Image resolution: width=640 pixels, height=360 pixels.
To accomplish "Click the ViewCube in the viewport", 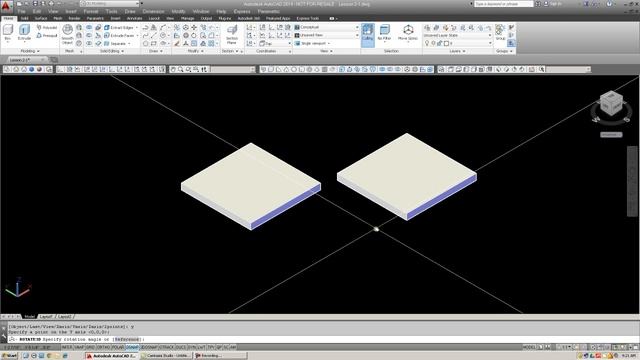I will tap(611, 104).
